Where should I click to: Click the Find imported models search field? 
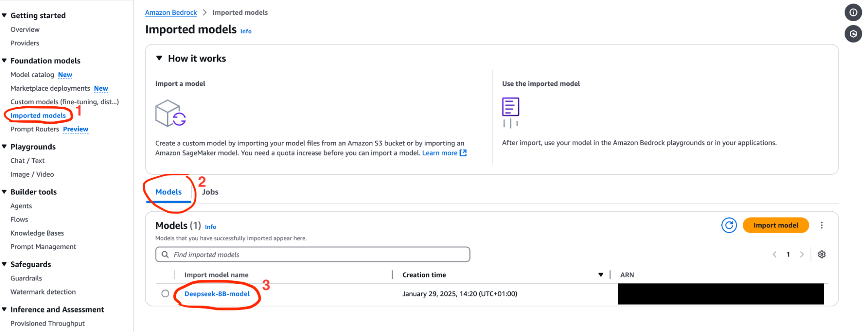coord(313,254)
